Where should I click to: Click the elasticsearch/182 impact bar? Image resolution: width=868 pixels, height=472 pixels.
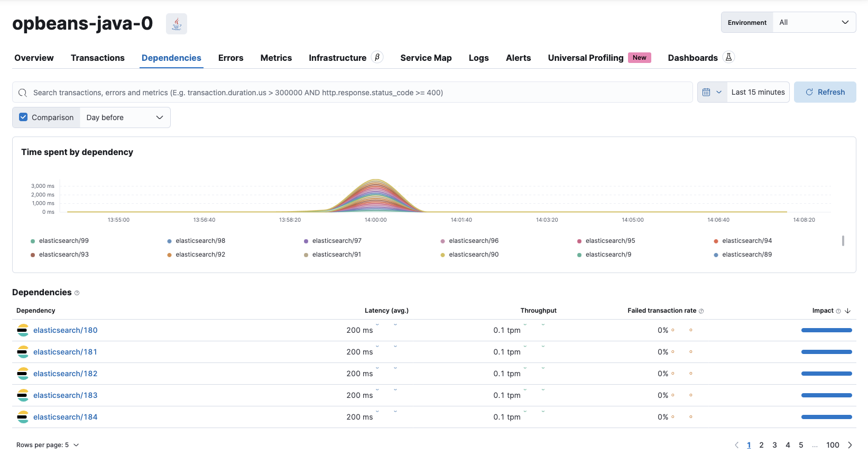point(827,374)
